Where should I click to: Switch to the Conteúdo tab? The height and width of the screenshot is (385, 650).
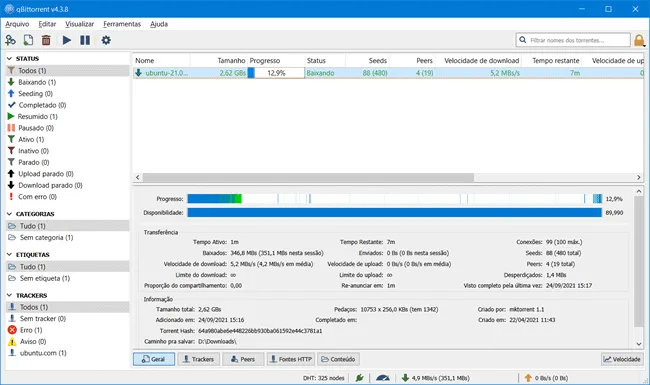point(338,359)
